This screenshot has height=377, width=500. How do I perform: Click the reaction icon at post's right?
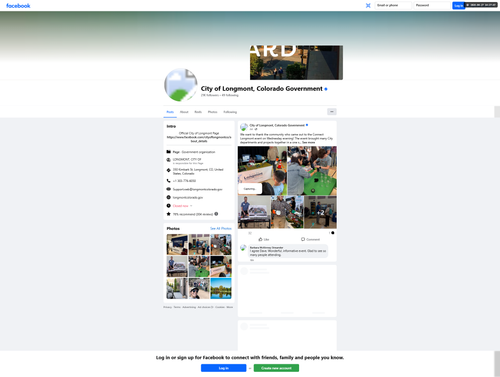coord(332,233)
